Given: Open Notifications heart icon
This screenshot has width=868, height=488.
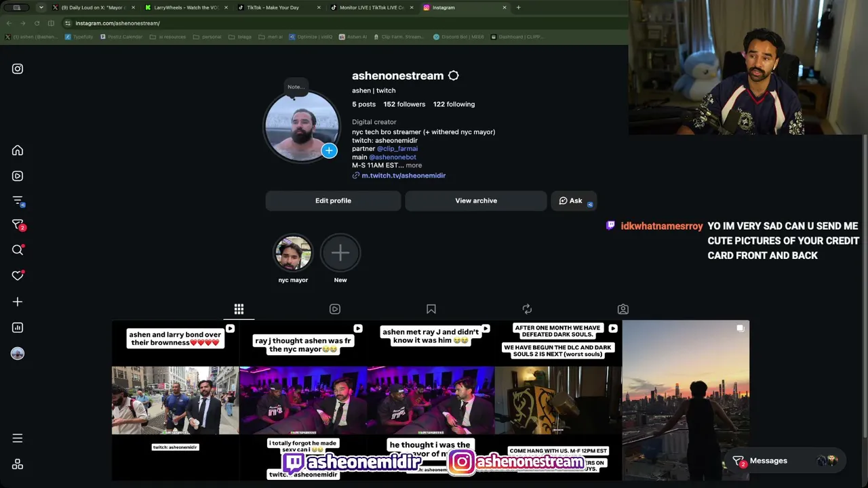Looking at the screenshot, I should click(x=18, y=276).
